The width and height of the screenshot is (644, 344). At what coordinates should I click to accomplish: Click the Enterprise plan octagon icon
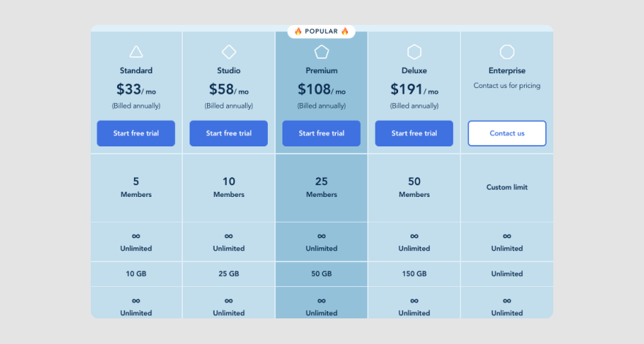(507, 52)
